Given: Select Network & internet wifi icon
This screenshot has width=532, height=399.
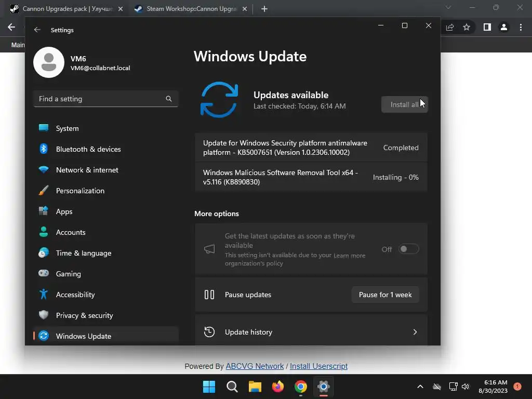Looking at the screenshot, I should point(44,170).
